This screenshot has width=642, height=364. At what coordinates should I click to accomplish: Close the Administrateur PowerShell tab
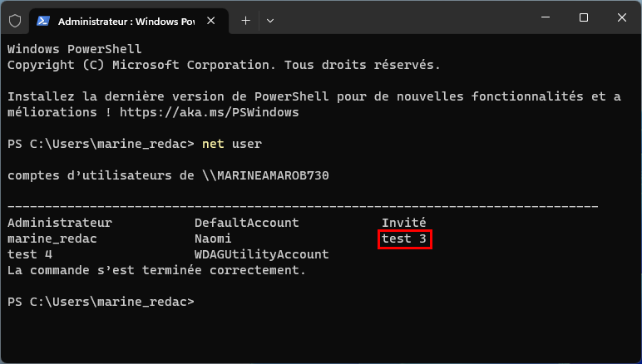coord(211,21)
